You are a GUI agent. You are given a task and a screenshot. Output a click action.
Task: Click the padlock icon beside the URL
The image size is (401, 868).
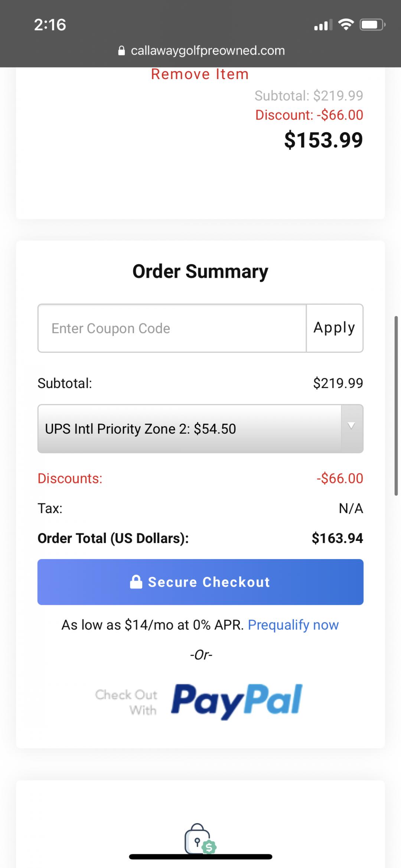(x=121, y=50)
